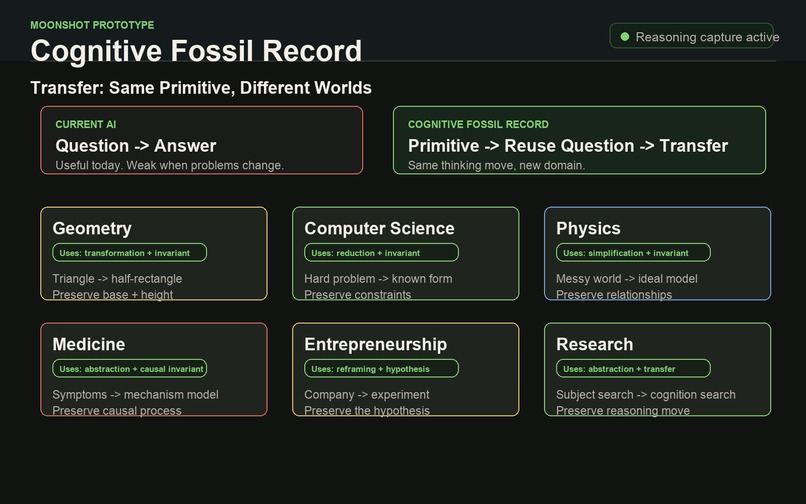Click the Computer Science card heading

379,228
